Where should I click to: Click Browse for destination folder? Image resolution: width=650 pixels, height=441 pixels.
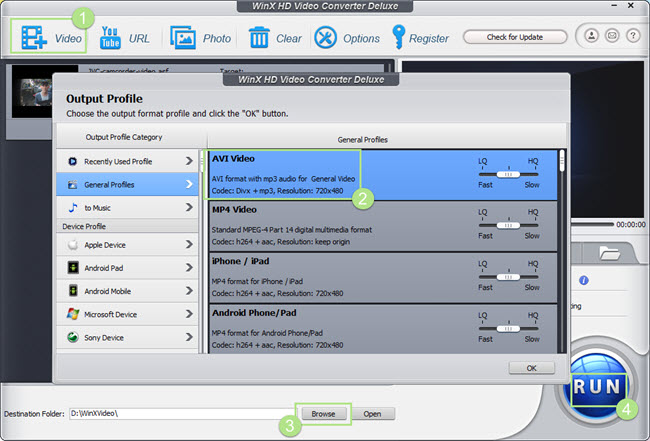tap(323, 414)
